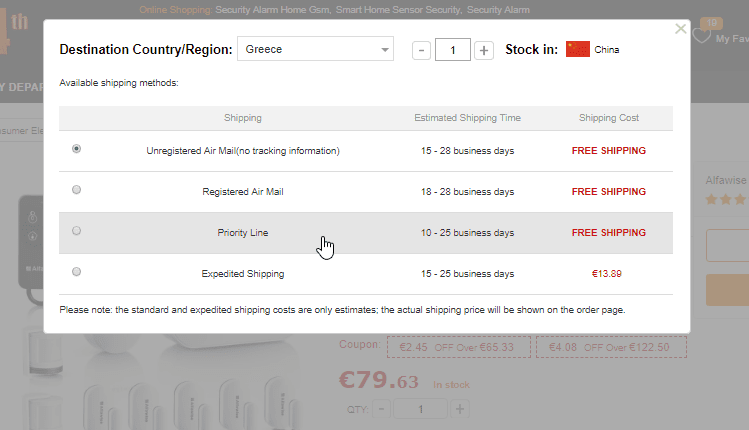Open Smart Home Sensor Security link

[397, 9]
